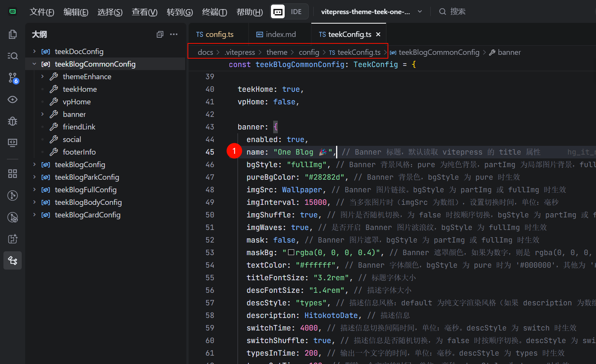Open the eye-shaped preview icon in activity bar
Viewport: 596px width, 364px height.
pyautogui.click(x=13, y=99)
